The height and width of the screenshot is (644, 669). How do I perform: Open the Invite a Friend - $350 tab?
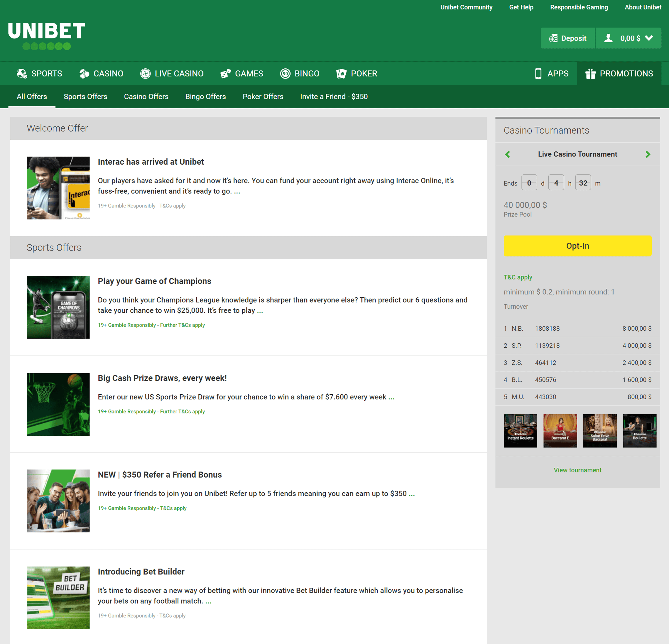pos(334,97)
